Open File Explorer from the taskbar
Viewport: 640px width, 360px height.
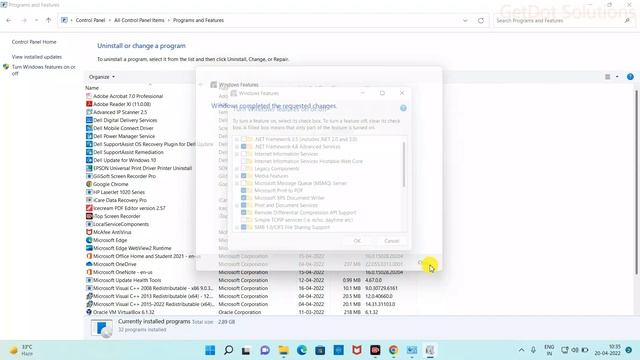tap(283, 350)
